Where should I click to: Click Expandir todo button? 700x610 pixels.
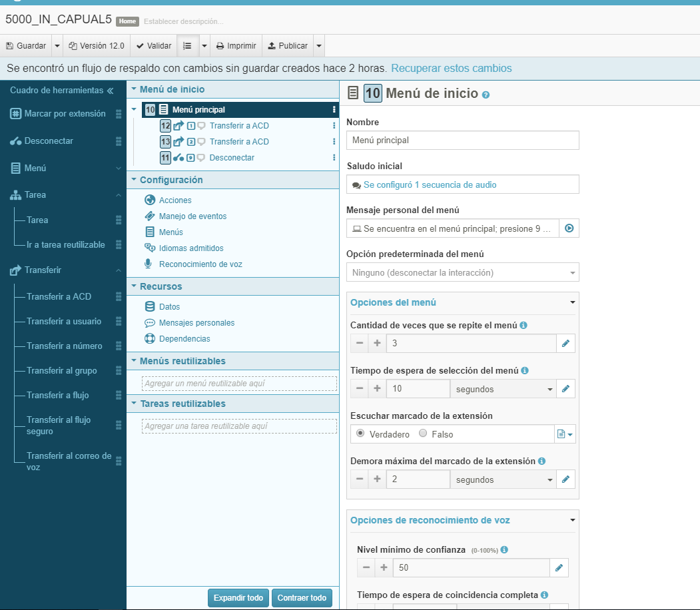pos(238,597)
